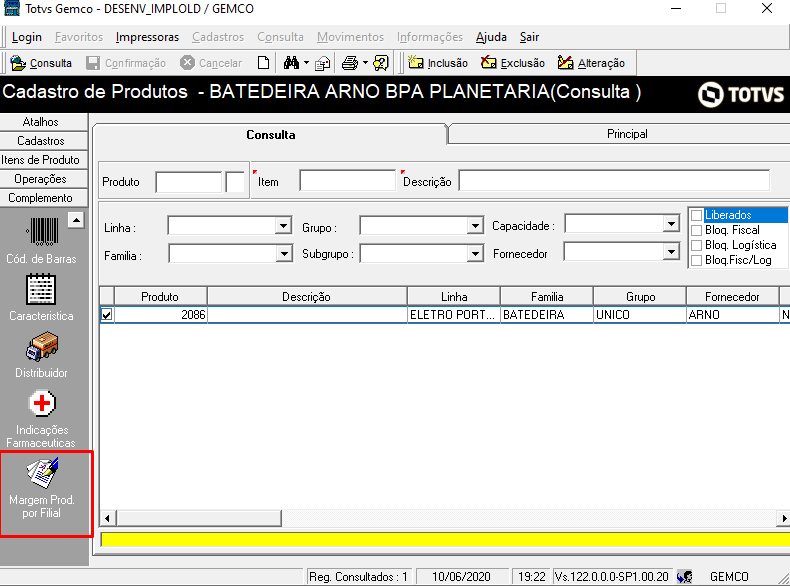Click the Consulta toolbar icon
Viewport: 790px width, 586px height.
tap(18, 63)
